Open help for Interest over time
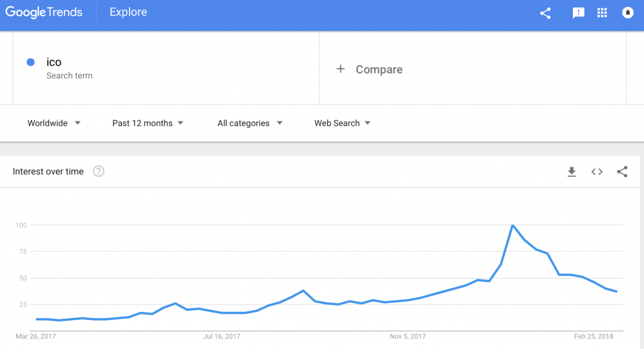 pos(99,171)
